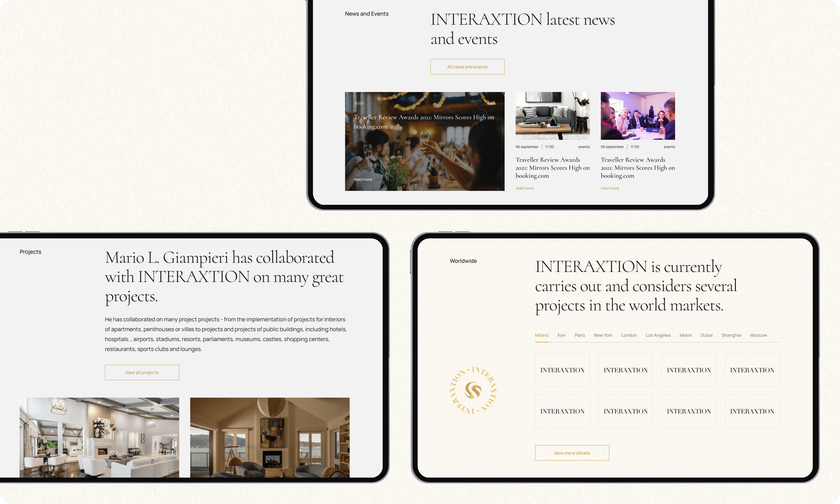The width and height of the screenshot is (840, 504).
Task: Click the top-left INTERAXTION partner logo tile
Action: [x=562, y=370]
